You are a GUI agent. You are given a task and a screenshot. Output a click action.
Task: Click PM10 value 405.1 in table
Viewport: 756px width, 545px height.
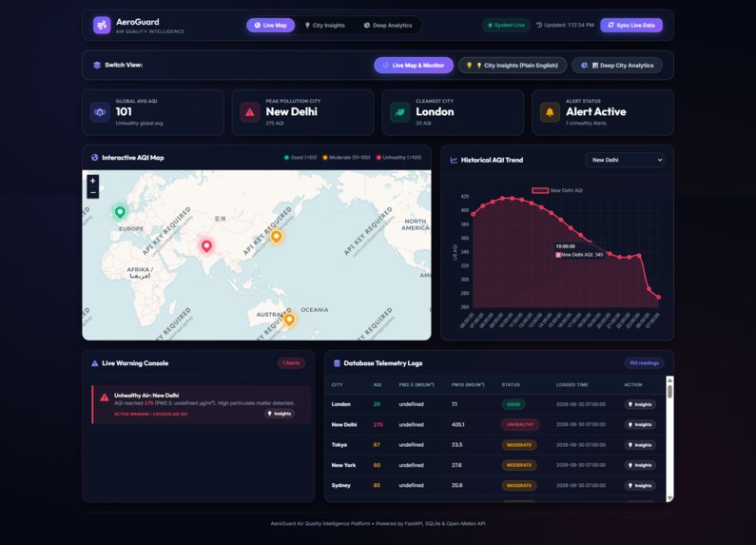[x=458, y=425]
